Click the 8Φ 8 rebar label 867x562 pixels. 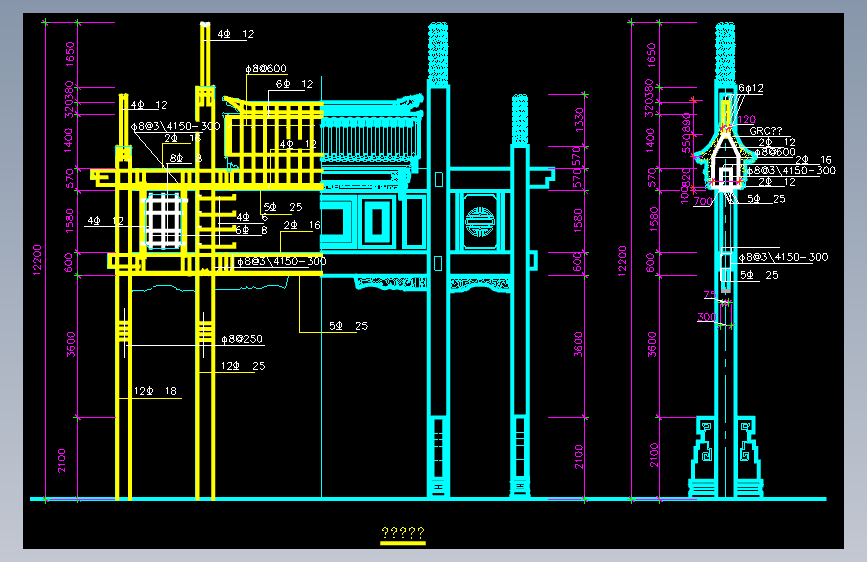186,159
